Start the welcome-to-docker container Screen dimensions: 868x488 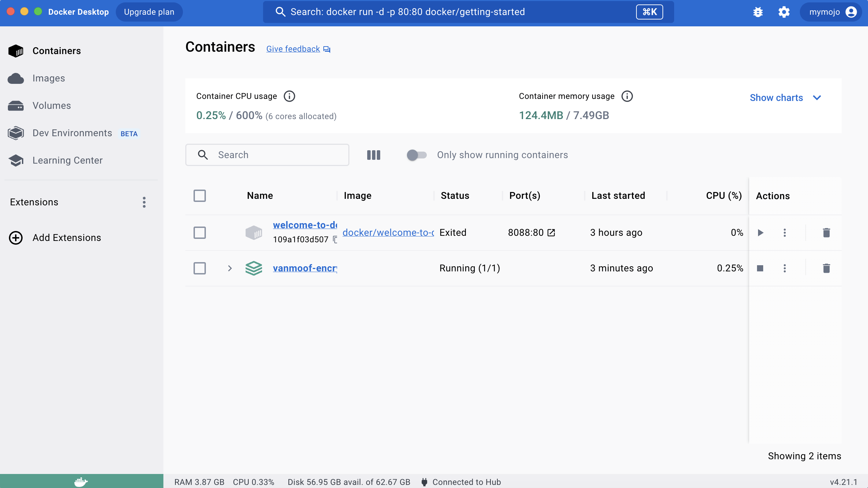760,233
